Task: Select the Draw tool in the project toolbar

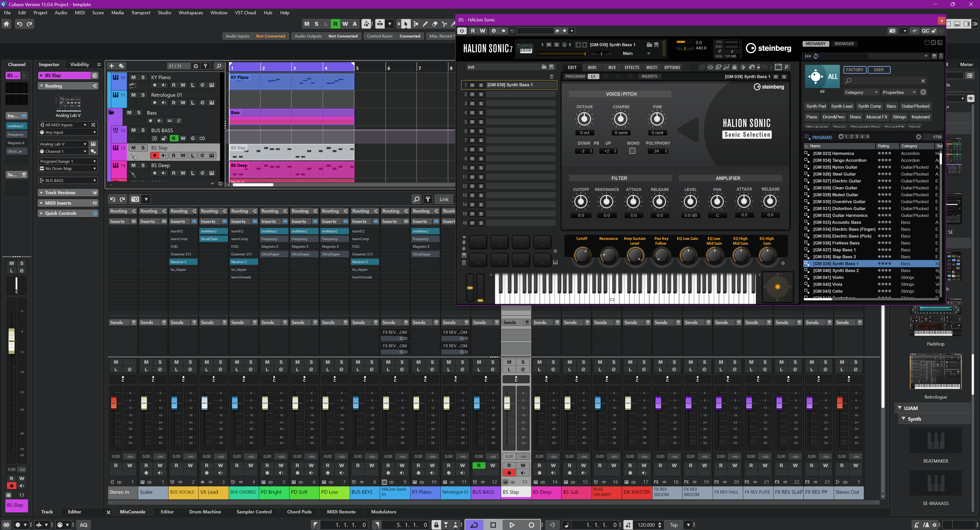Action: pos(425,23)
